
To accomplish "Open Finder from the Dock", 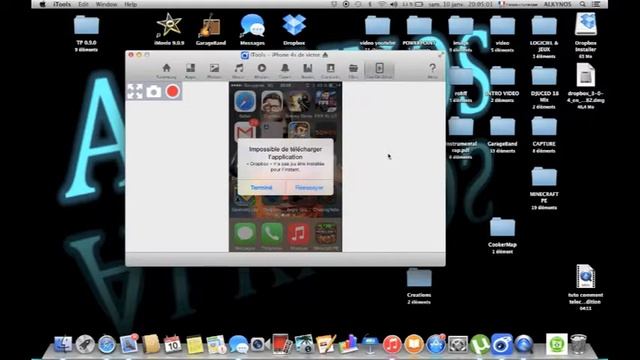I will coord(63,344).
